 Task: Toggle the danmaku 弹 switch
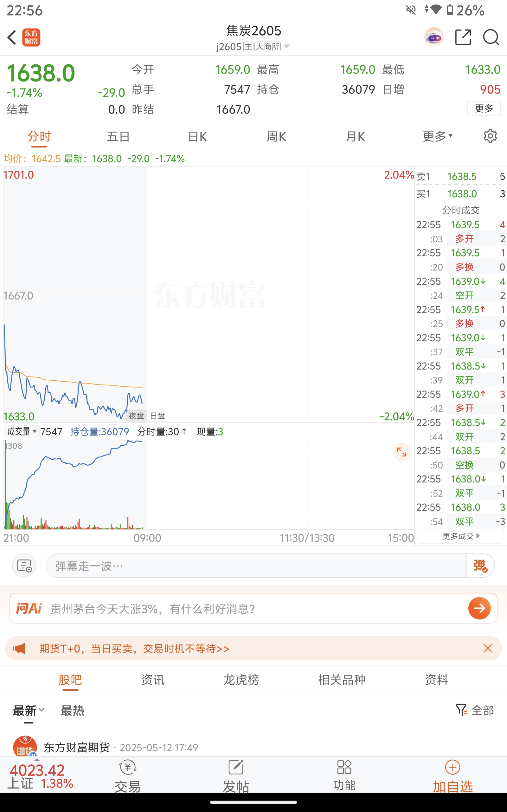tap(480, 566)
